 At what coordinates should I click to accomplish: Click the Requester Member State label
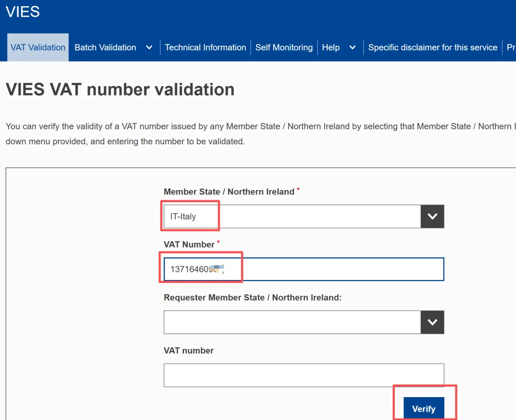click(x=252, y=297)
